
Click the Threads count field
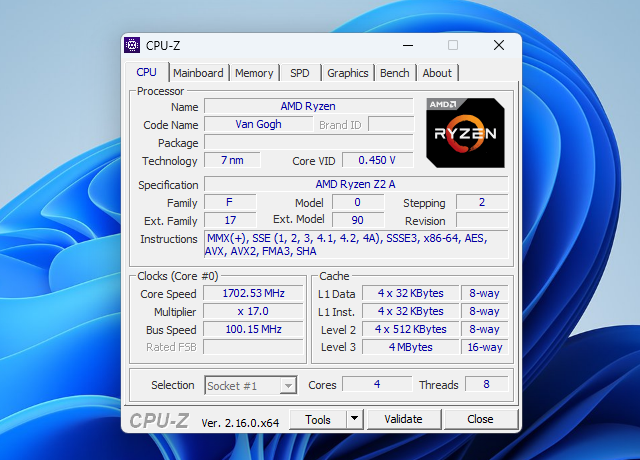pos(486,385)
